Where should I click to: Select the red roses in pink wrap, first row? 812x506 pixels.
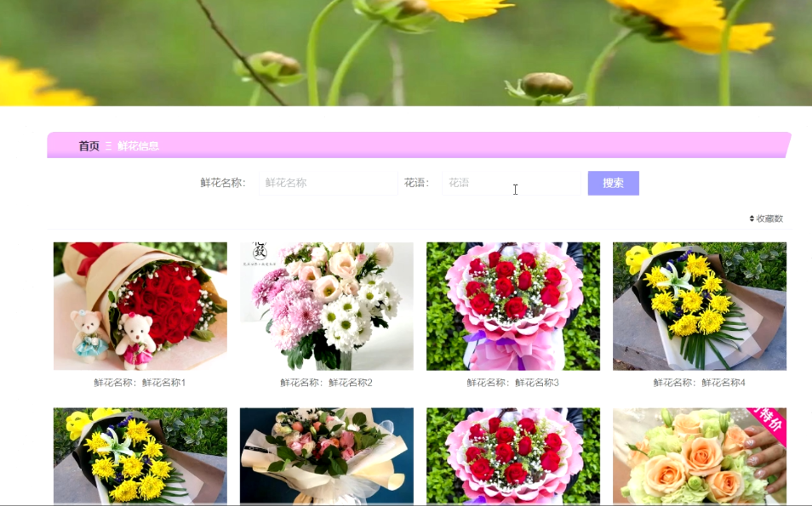click(x=513, y=306)
